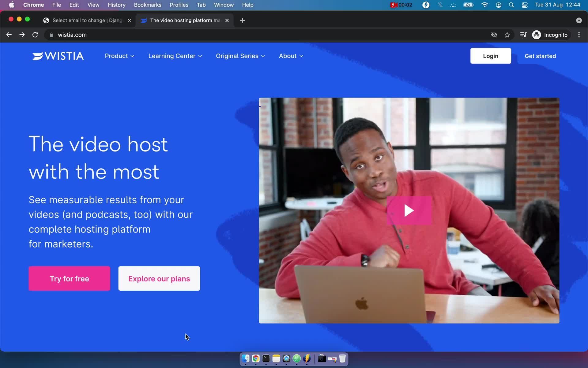Image resolution: width=588 pixels, height=368 pixels.
Task: Open Wi-Fi status menu
Action: [484, 5]
